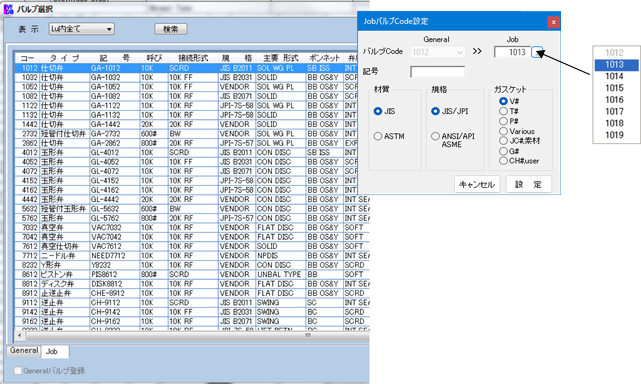Screen dimensions: 641x384
Task: Click the キャンセル button
Action: click(477, 184)
